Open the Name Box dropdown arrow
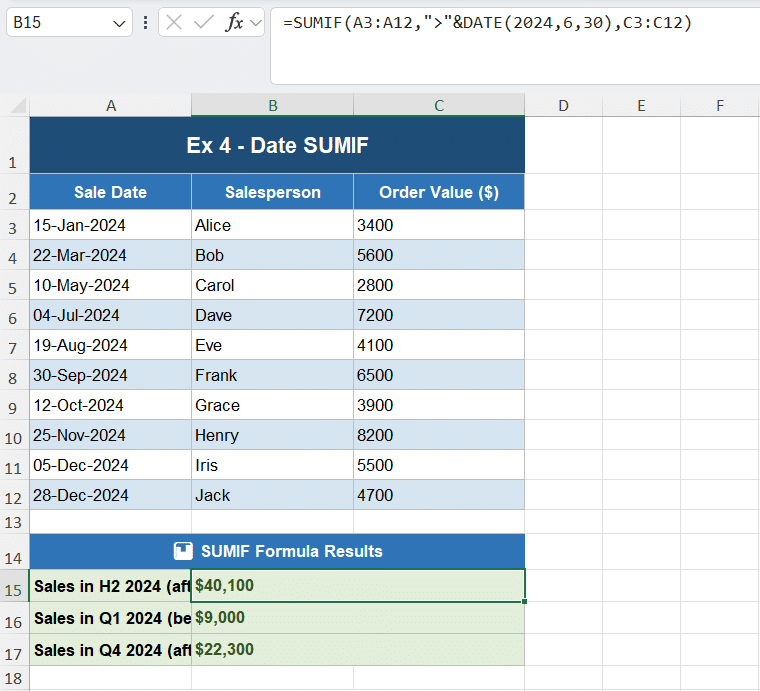760x691 pixels. pyautogui.click(x=120, y=23)
